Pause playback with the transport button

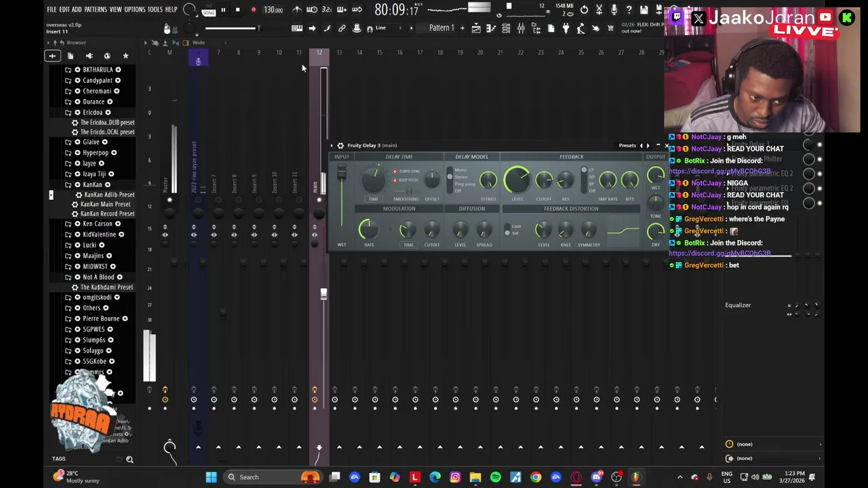click(x=222, y=10)
